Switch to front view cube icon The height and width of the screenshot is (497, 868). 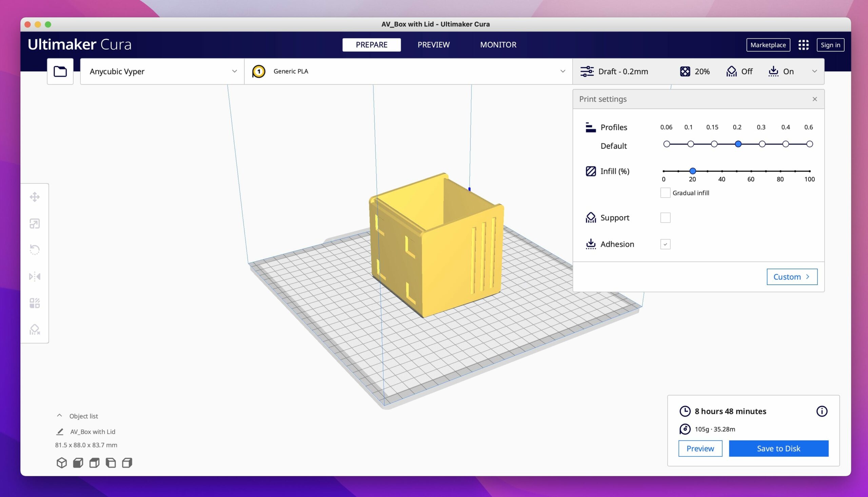coord(78,463)
